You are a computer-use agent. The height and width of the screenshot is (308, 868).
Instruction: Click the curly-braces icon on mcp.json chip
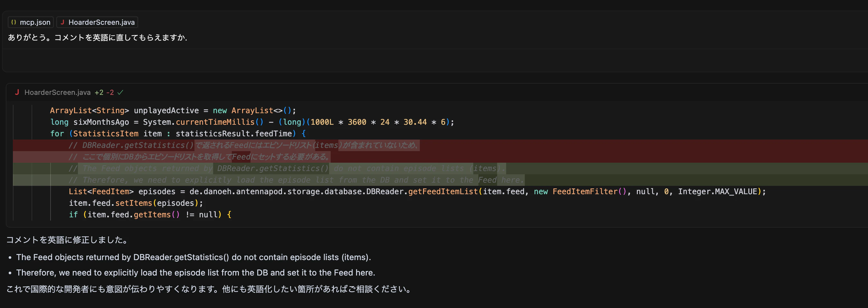[x=14, y=22]
